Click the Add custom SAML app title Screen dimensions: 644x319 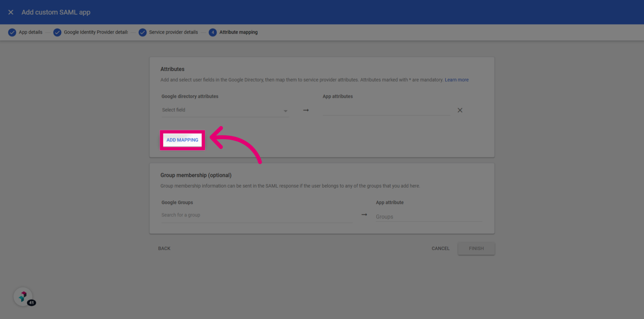point(56,12)
